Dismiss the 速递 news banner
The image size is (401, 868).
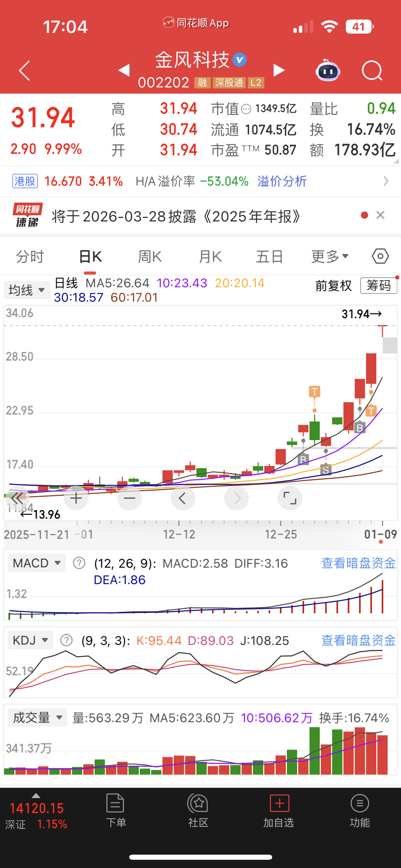click(380, 215)
